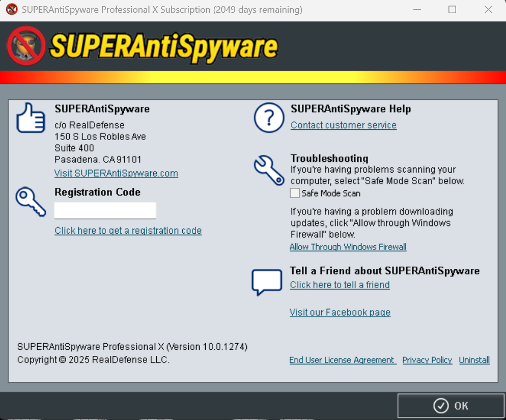Click the wrench Troubleshooting icon
Screen dimensions: 506x420
(269, 170)
